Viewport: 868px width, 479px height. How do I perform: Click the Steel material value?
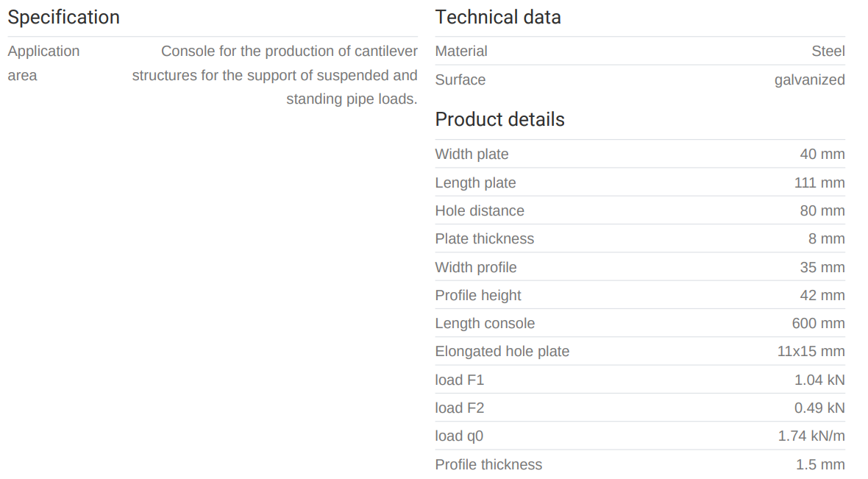pos(828,52)
